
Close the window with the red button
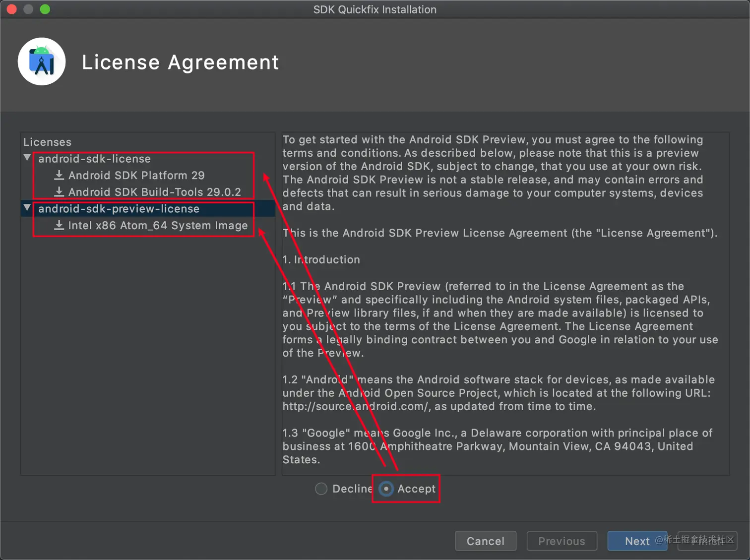tap(11, 9)
